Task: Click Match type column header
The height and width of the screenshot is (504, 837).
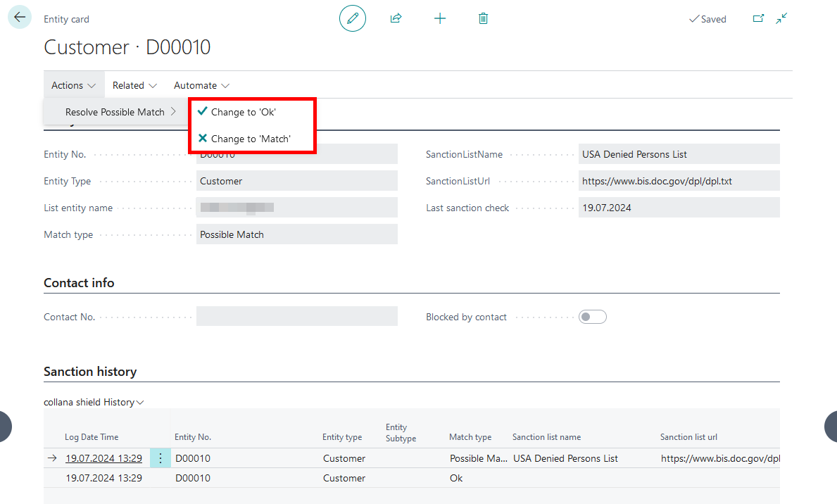Action: pos(470,436)
